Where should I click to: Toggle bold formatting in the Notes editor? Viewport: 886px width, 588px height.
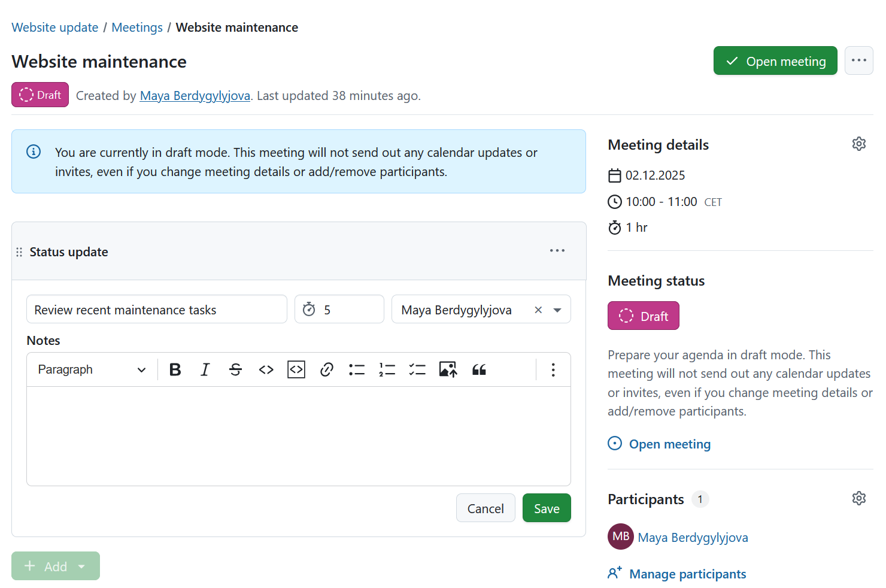tap(175, 369)
